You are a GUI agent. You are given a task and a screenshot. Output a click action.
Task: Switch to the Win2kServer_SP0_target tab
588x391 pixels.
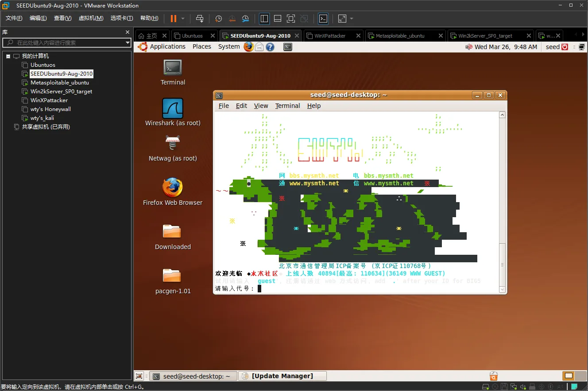tap(485, 36)
